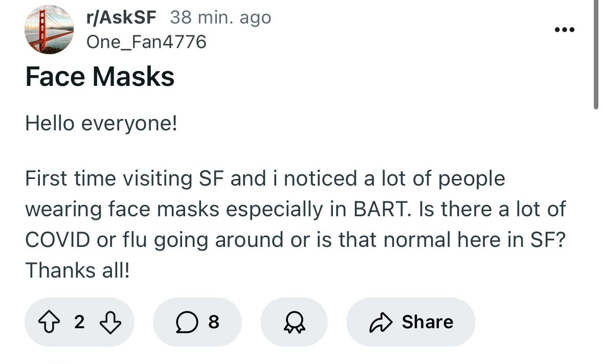This screenshot has height=364, width=603.
Task: Go to the r/AskSF subreddit
Action: (121, 18)
